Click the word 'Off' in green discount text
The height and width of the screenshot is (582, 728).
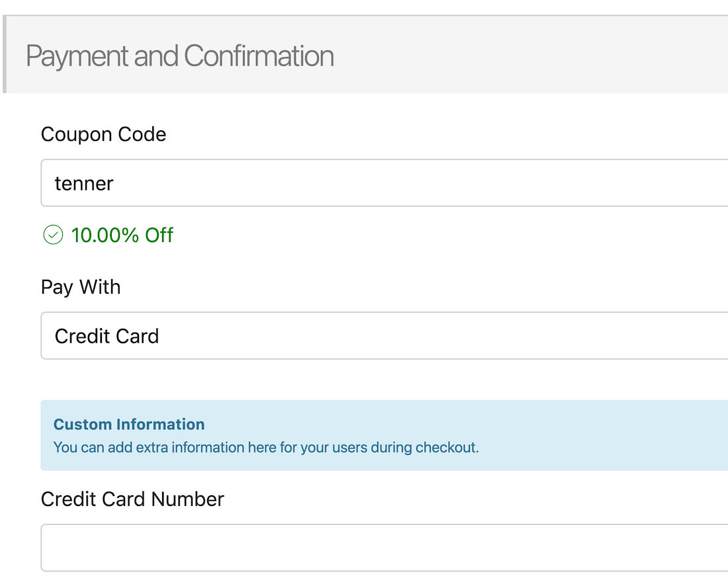click(x=159, y=235)
